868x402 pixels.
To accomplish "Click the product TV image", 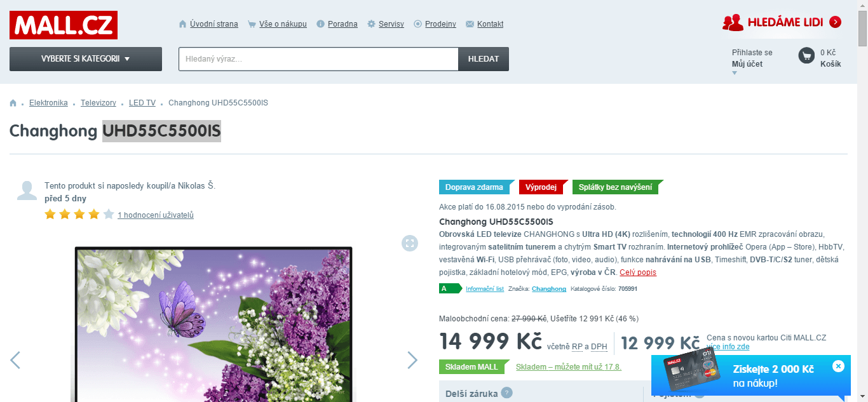I will click(214, 324).
